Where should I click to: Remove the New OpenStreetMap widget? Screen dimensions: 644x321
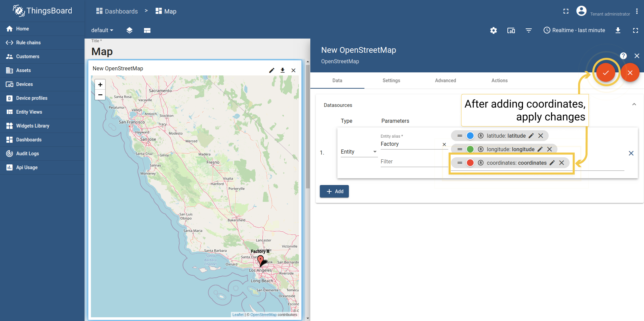tap(293, 70)
